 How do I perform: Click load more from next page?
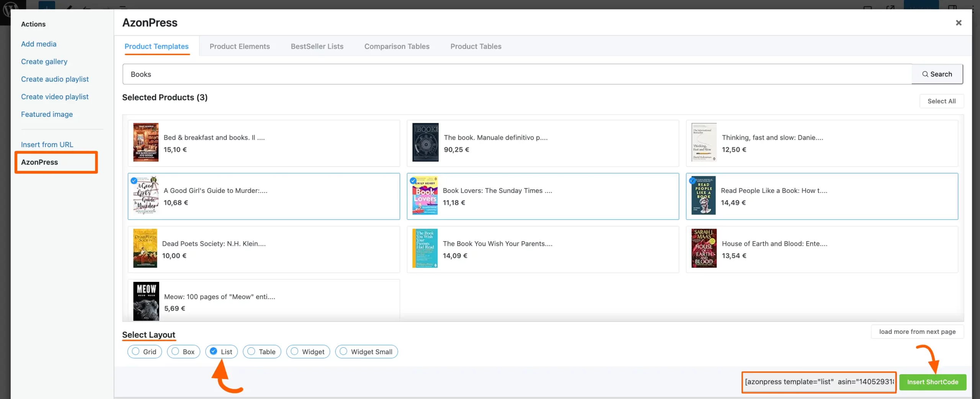coord(917,331)
